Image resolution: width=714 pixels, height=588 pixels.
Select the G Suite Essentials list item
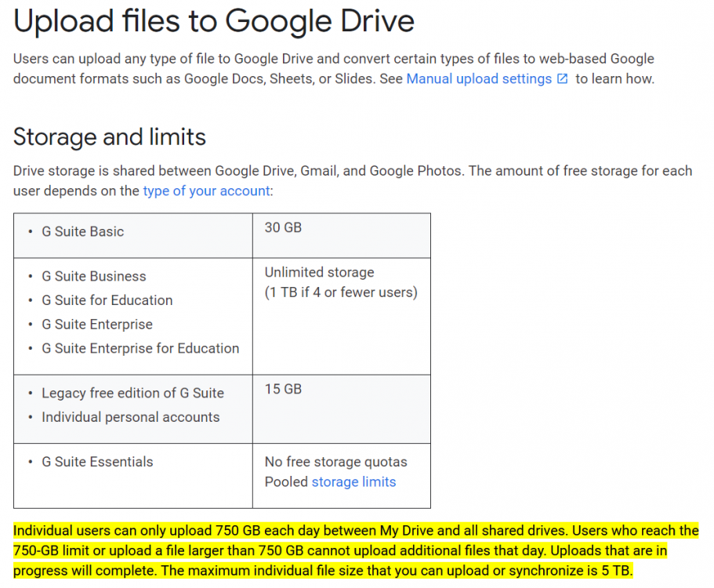tap(97, 462)
